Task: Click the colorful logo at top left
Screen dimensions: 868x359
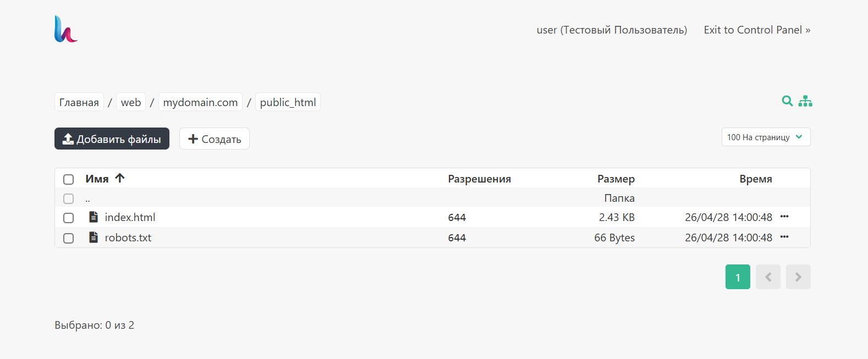Action: pos(66,29)
